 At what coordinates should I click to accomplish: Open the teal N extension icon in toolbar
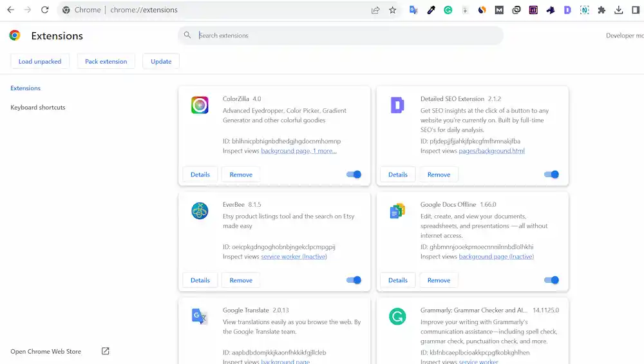[585, 10]
